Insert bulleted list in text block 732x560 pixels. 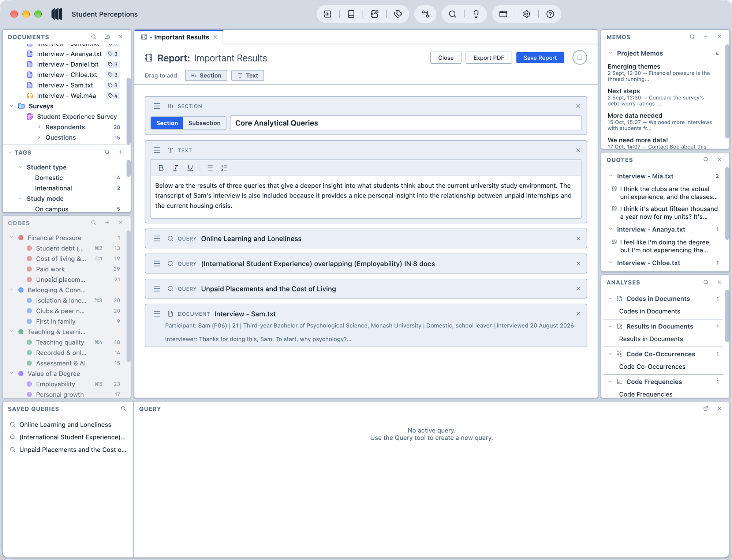(210, 168)
